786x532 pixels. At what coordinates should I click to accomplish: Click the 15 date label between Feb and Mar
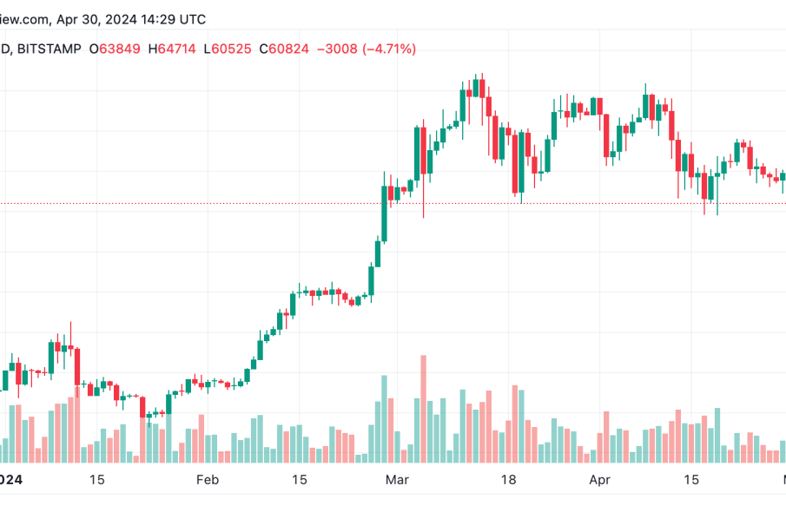pos(300,480)
